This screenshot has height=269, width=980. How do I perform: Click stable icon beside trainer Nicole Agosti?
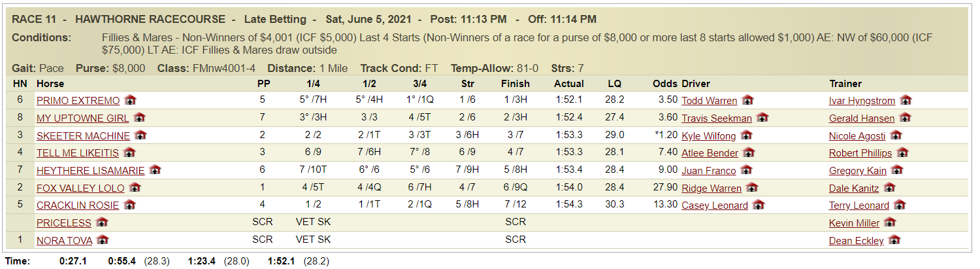click(x=896, y=135)
